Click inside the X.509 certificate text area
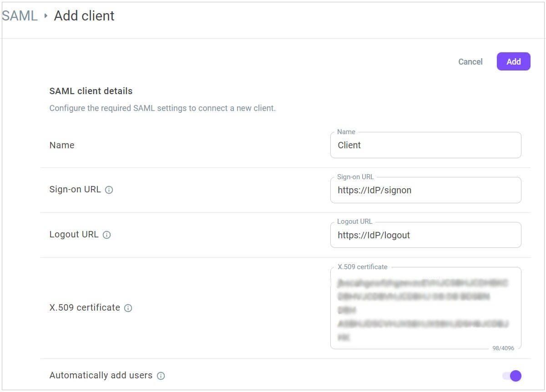 click(x=425, y=308)
